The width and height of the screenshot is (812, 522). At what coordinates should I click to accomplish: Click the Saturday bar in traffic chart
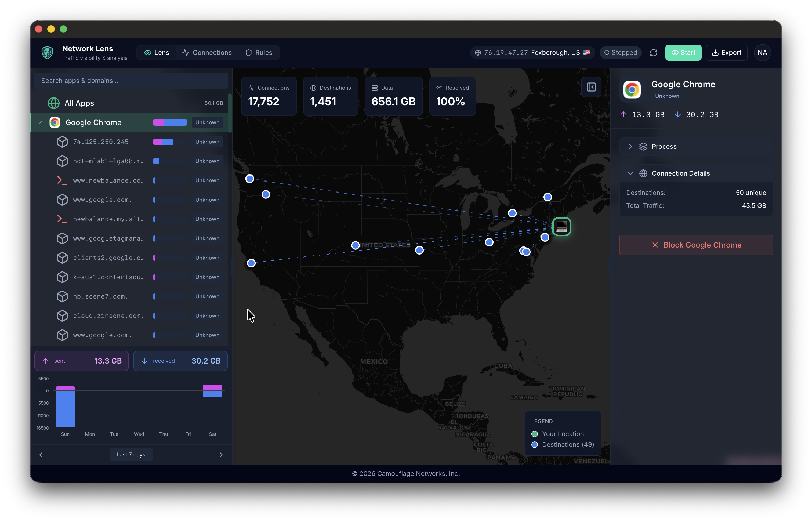pyautogui.click(x=212, y=391)
